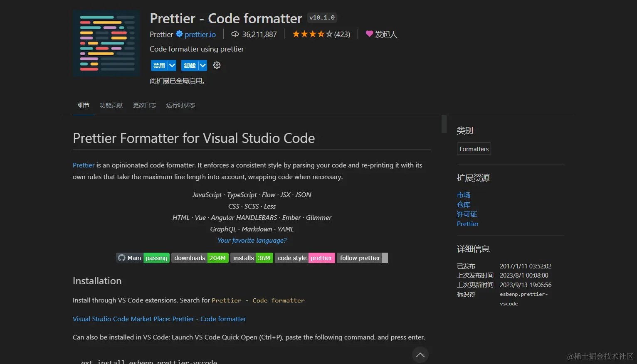637x364 pixels.
Task: Open the 更改日志 tab
Action: (144, 105)
